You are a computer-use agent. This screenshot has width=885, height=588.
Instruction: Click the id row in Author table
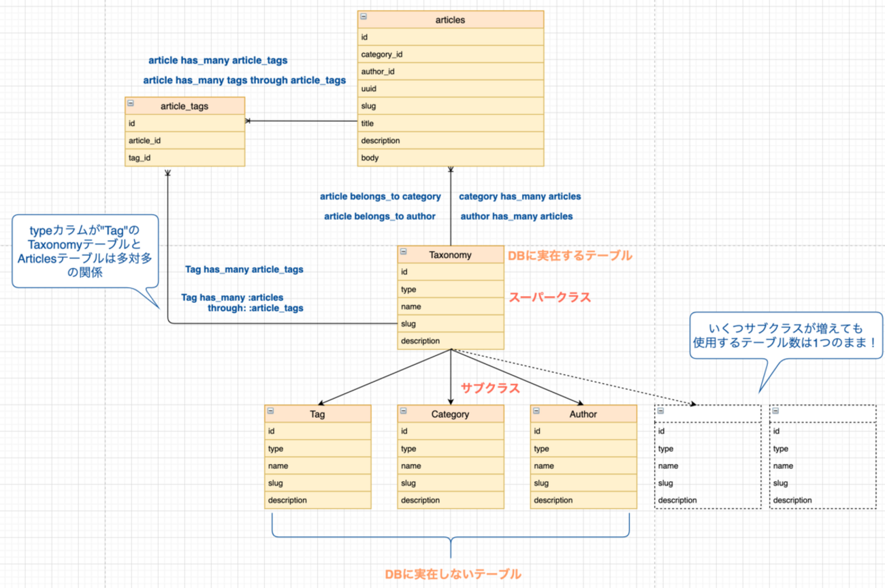click(583, 431)
